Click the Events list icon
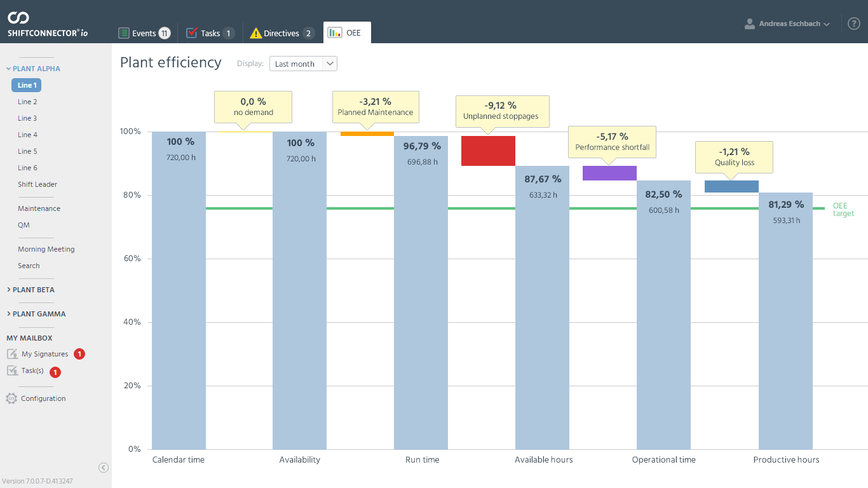 (125, 33)
